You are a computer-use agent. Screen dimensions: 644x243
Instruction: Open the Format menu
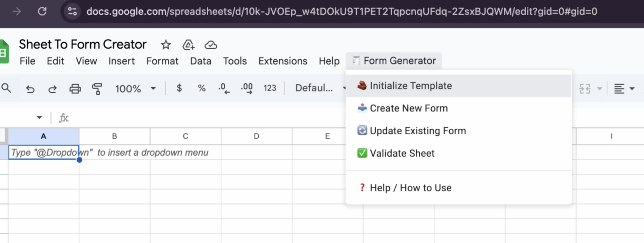pos(162,61)
